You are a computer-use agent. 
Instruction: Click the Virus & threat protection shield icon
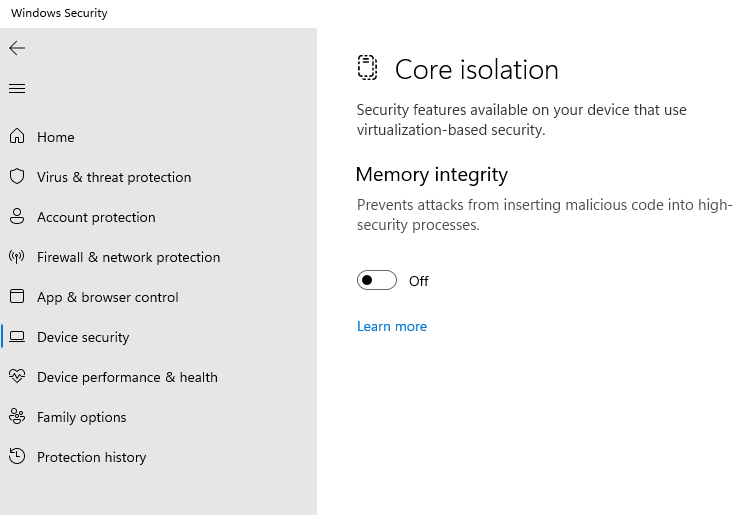tap(17, 177)
